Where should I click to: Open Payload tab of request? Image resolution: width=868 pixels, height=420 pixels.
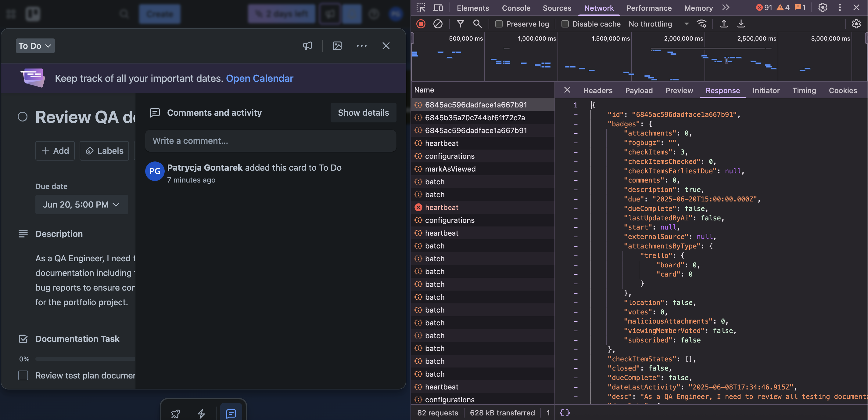(639, 90)
